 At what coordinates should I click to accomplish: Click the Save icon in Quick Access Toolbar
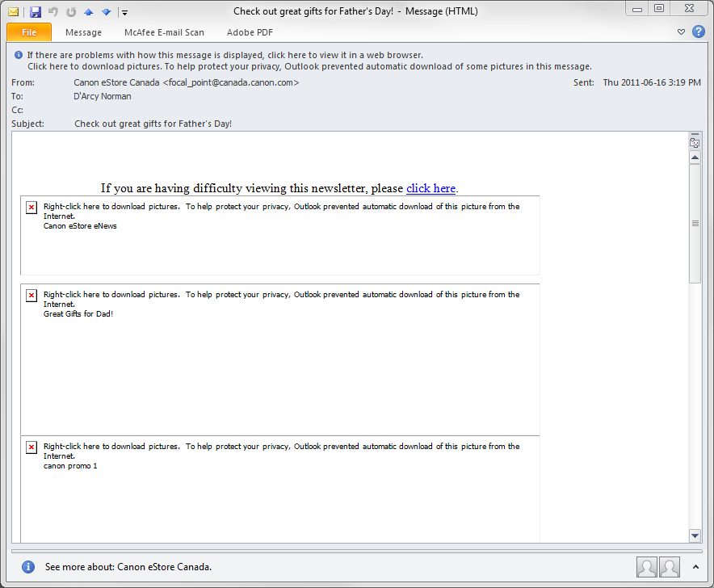[35, 11]
